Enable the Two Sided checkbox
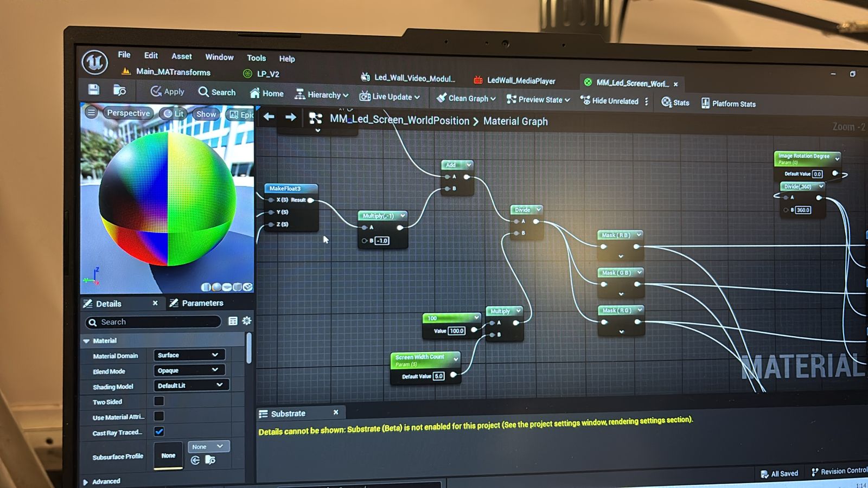 click(x=159, y=401)
